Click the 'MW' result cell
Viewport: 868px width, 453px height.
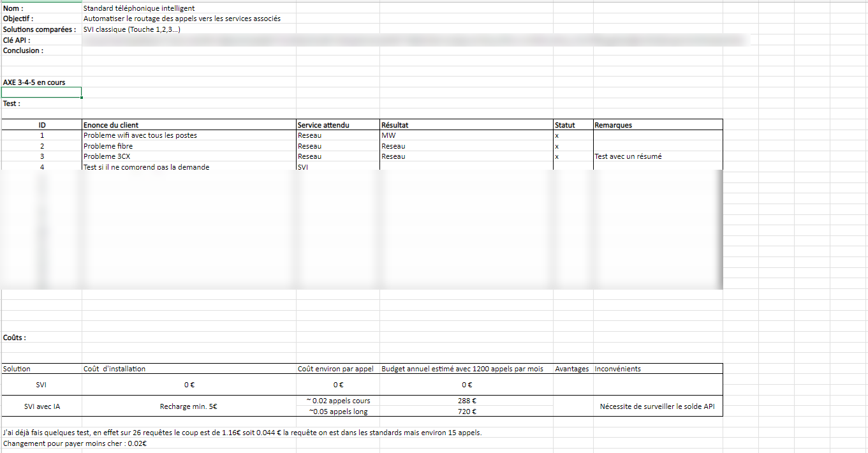pos(466,135)
